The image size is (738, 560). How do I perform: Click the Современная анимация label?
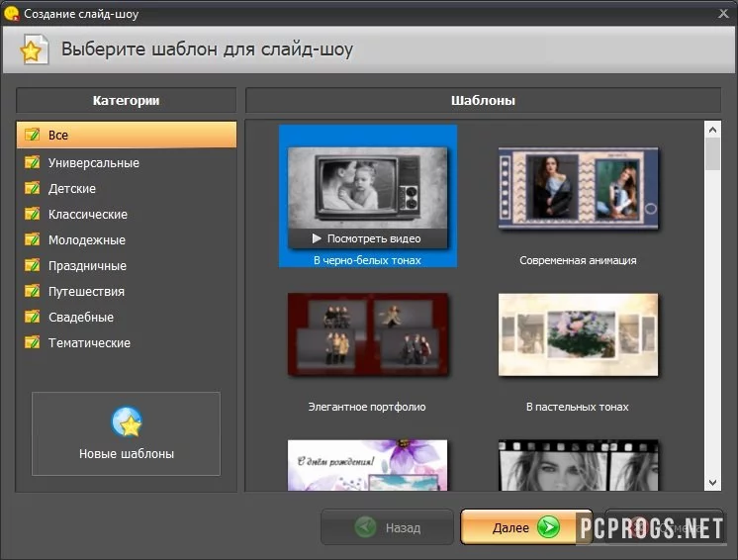coord(578,260)
